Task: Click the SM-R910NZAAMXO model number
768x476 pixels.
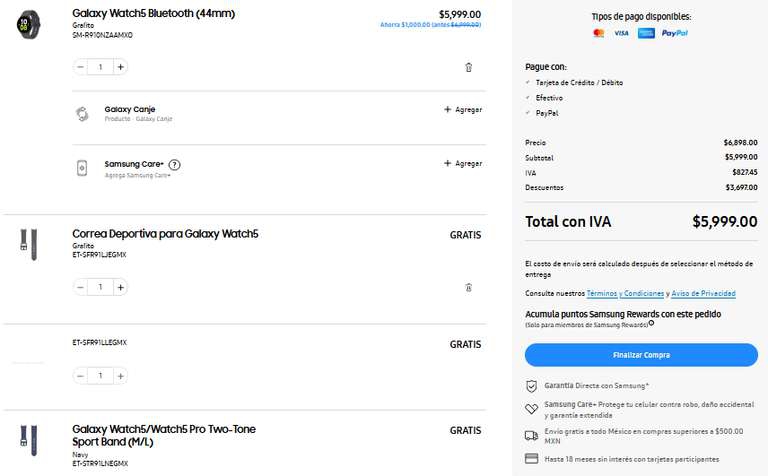Action: tap(102, 35)
